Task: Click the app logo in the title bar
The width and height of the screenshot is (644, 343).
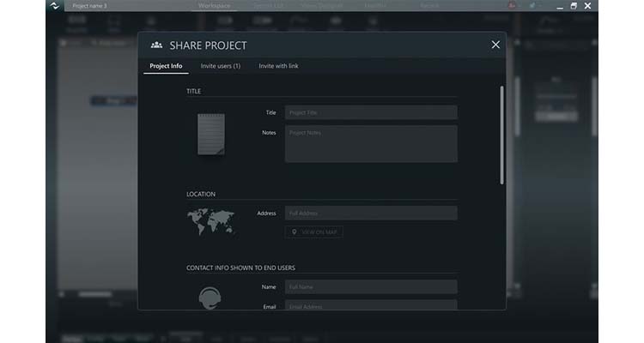Action: tap(54, 6)
